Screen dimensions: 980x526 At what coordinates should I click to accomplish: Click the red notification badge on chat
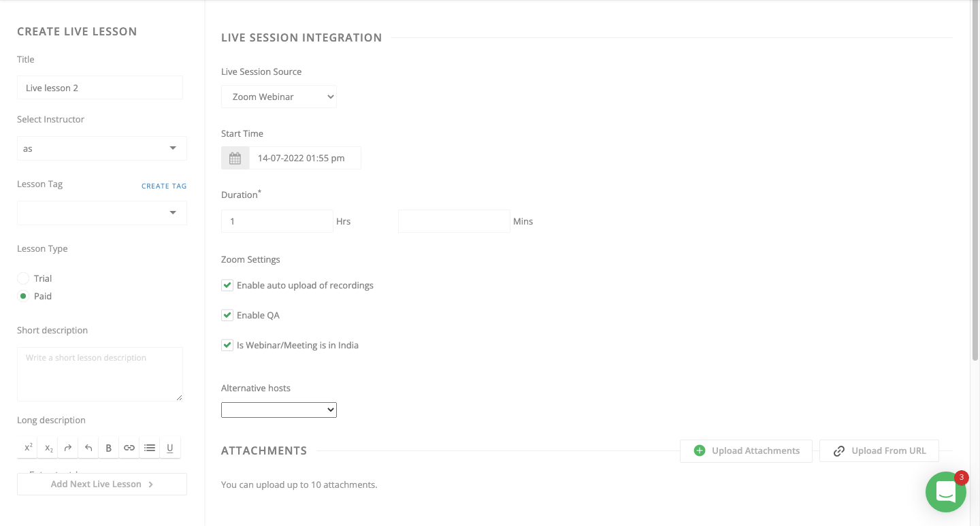[x=962, y=478]
